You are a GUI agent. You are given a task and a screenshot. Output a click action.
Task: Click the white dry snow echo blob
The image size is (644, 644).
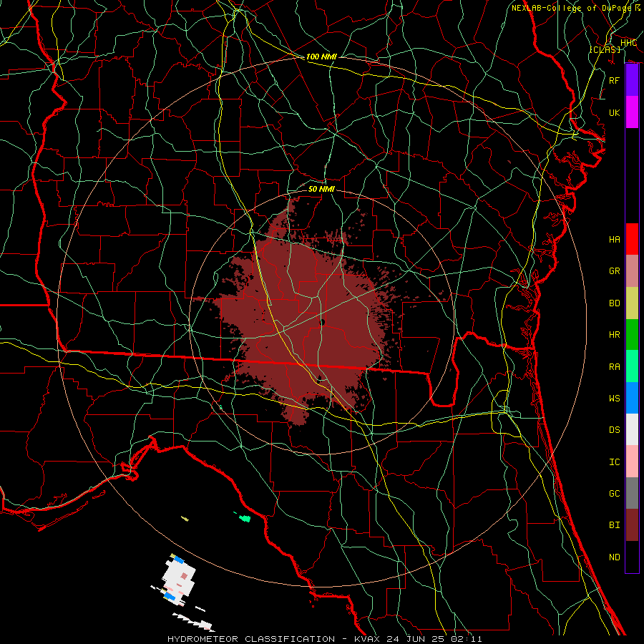pos(178,579)
